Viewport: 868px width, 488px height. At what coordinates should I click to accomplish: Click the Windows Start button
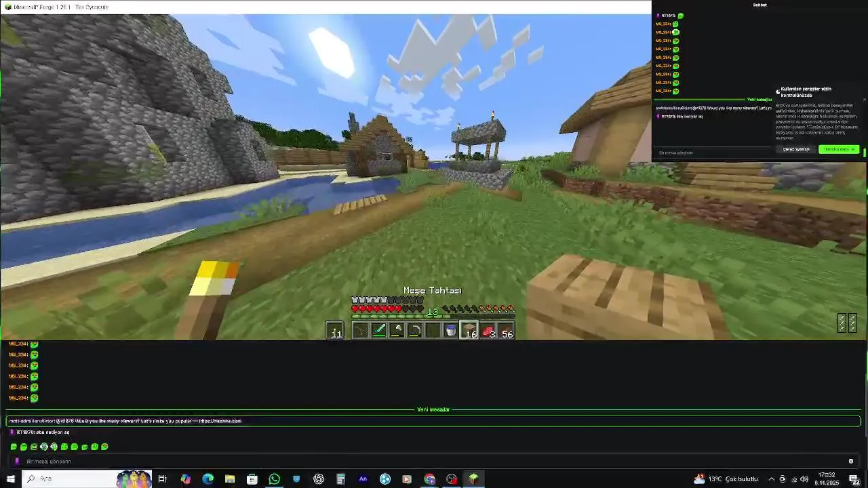tap(10, 479)
